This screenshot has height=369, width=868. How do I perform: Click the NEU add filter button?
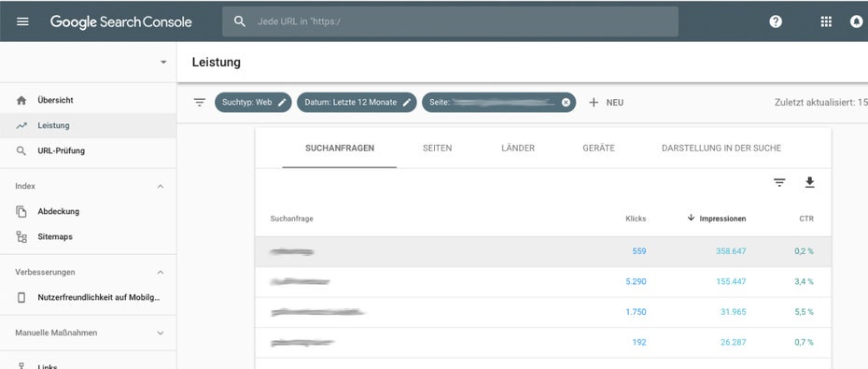click(x=606, y=103)
